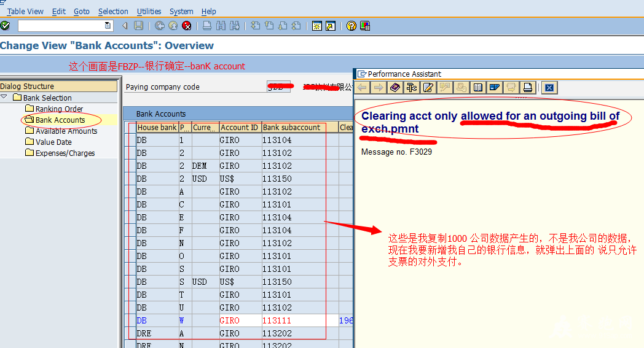Click the Previous Page icon
644x348 pixels.
tap(269, 26)
